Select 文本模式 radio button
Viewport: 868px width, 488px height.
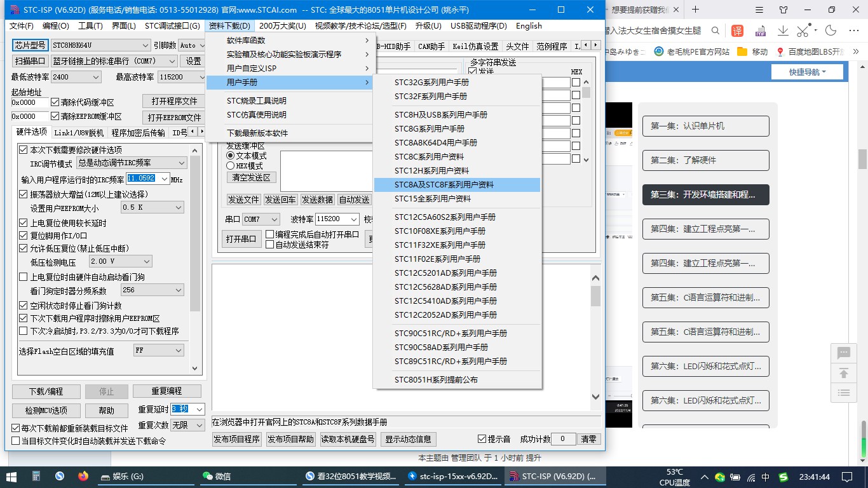(x=231, y=156)
